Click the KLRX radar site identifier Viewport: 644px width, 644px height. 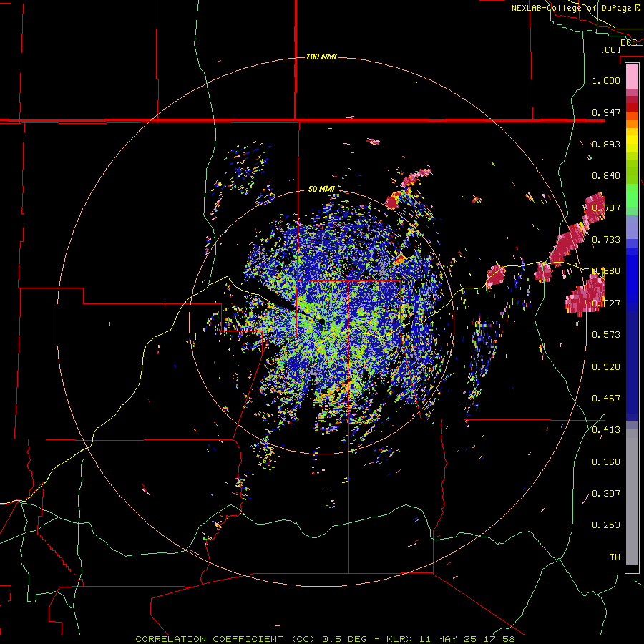point(401,639)
